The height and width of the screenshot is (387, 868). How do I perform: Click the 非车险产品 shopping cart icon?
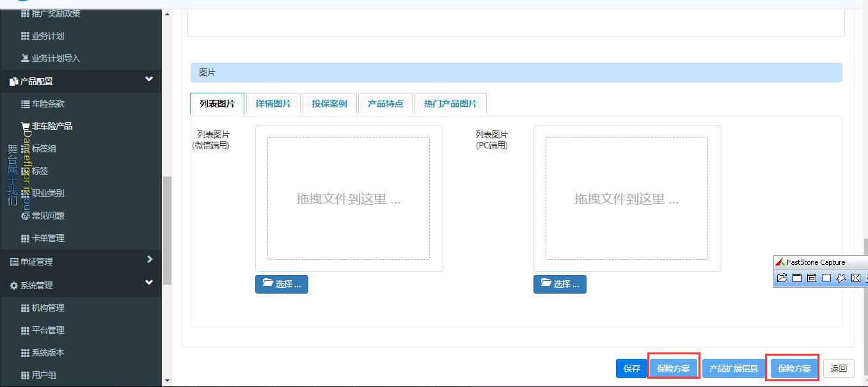[25, 126]
